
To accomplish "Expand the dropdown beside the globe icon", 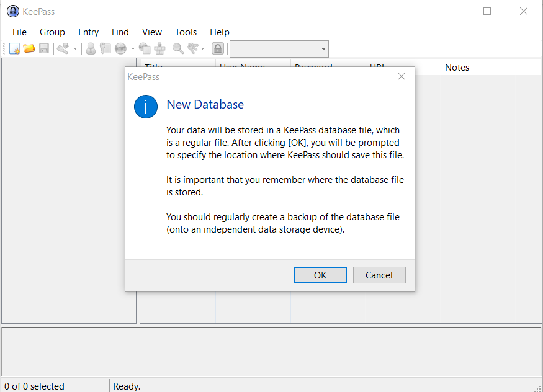I will 132,48.
